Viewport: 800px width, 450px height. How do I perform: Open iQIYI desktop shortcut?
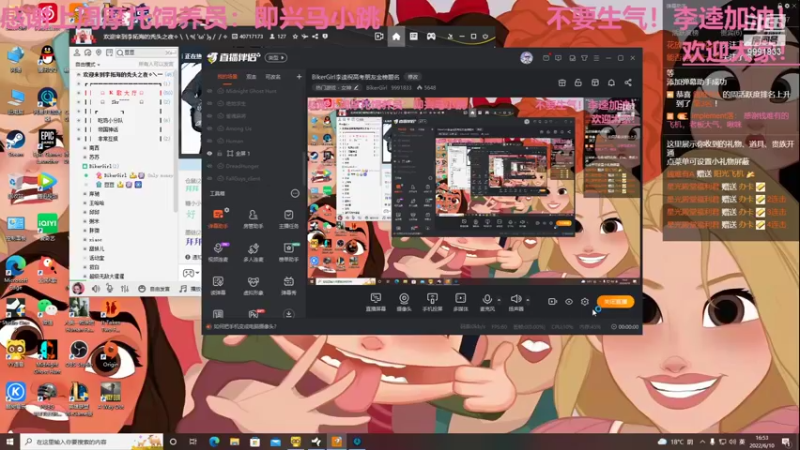click(47, 227)
